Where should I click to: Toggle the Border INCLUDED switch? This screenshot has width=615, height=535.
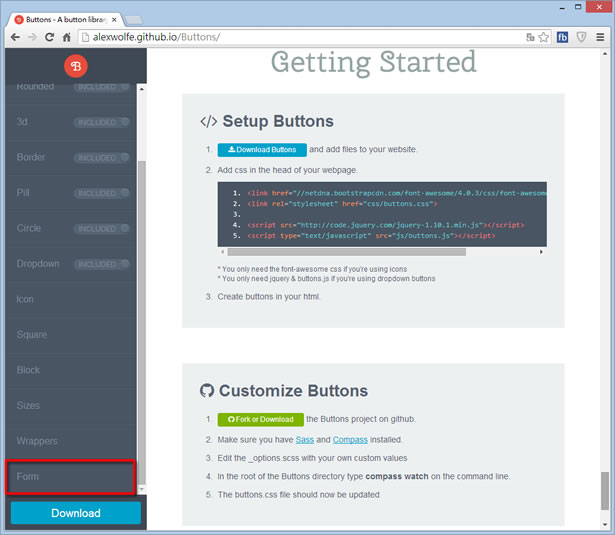click(x=101, y=158)
